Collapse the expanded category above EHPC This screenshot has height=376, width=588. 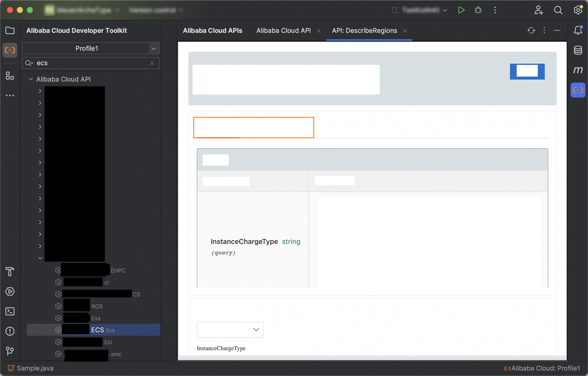coord(40,258)
